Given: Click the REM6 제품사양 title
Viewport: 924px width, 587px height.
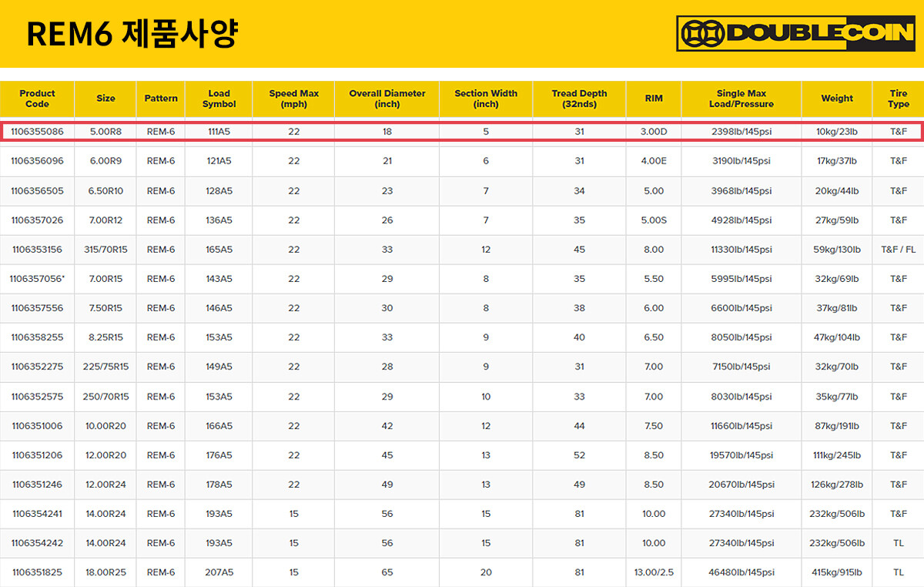Looking at the screenshot, I should (x=132, y=34).
